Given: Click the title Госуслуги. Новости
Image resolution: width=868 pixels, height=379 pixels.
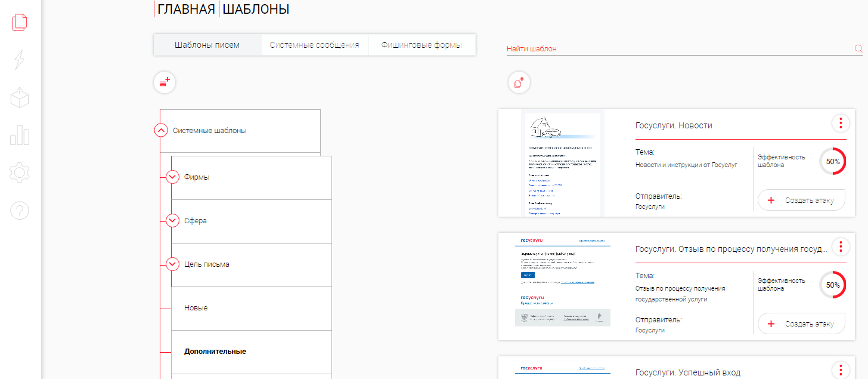Looking at the screenshot, I should coord(674,125).
